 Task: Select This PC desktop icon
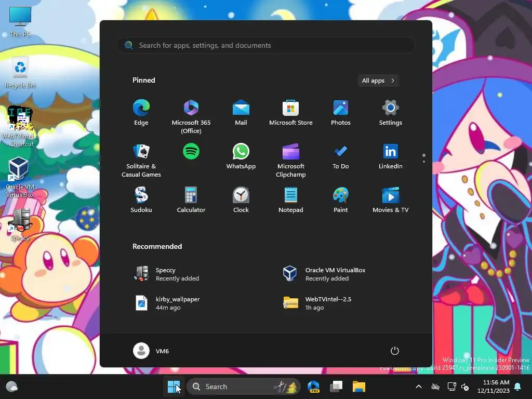[20, 22]
